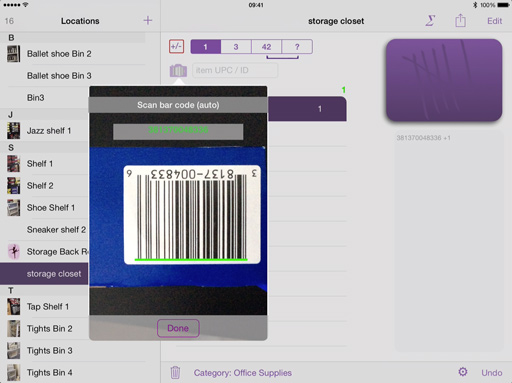
Task: Select quantity segment 1
Action: pyautogui.click(x=206, y=47)
